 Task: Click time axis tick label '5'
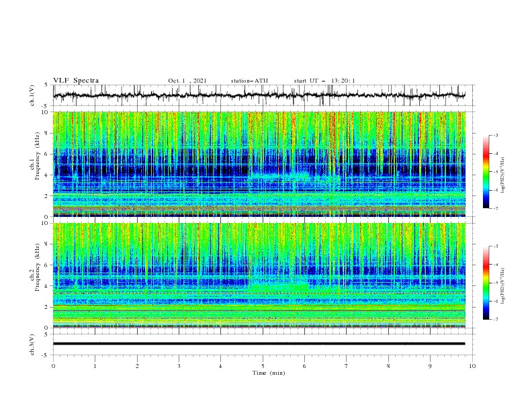pos(263,366)
